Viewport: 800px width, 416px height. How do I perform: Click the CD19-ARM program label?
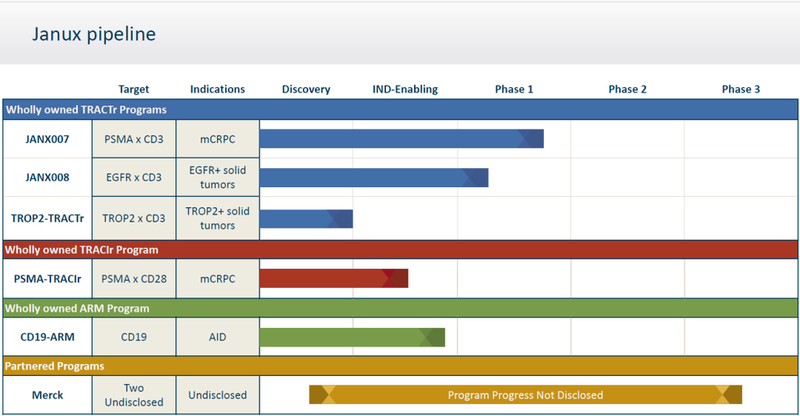47,337
